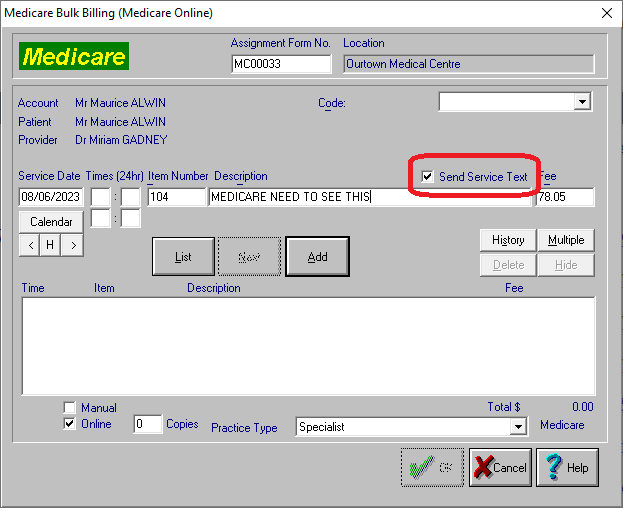Click the Service Date field 08/06/2023
623x508 pixels.
click(51, 197)
